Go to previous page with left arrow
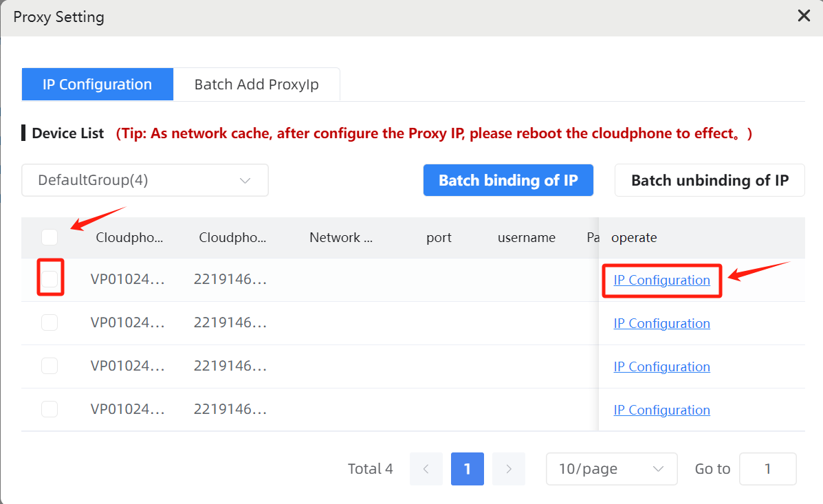The width and height of the screenshot is (823, 504). (426, 469)
